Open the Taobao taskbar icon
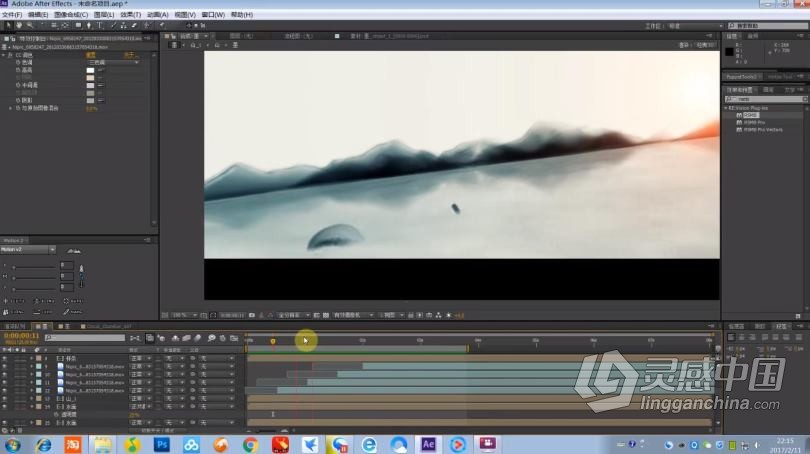 [73, 444]
